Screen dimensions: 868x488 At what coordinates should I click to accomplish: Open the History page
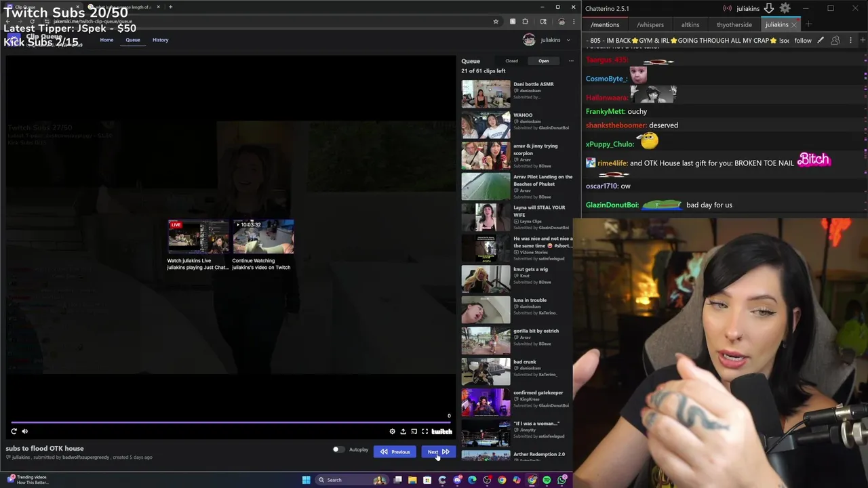pyautogui.click(x=161, y=40)
